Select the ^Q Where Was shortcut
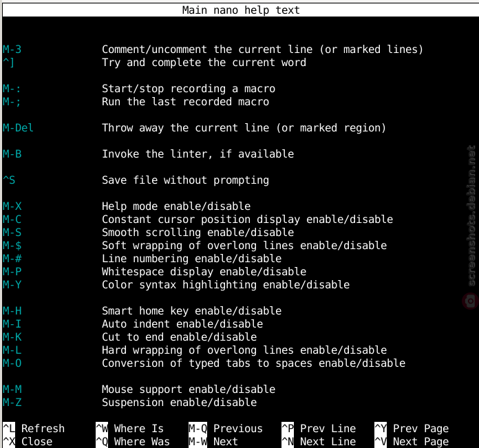This screenshot has height=448, width=479. coord(133,442)
